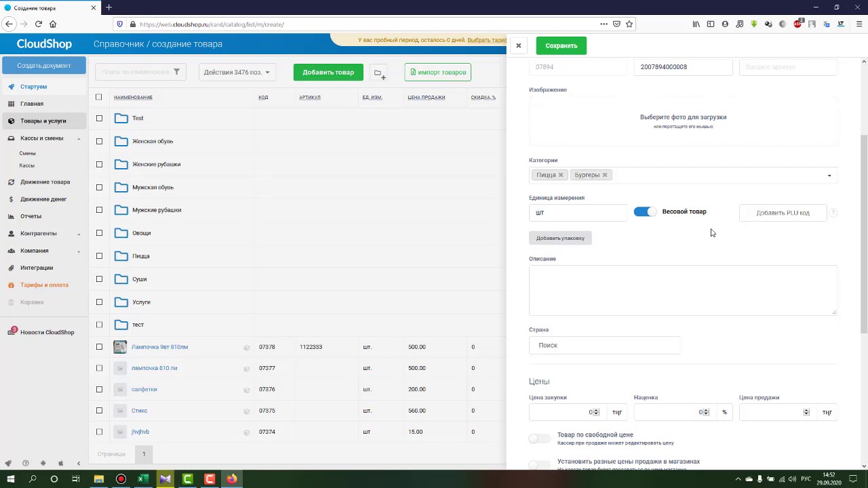
Task: Click the Движение товара sync icon
Action: (x=11, y=182)
